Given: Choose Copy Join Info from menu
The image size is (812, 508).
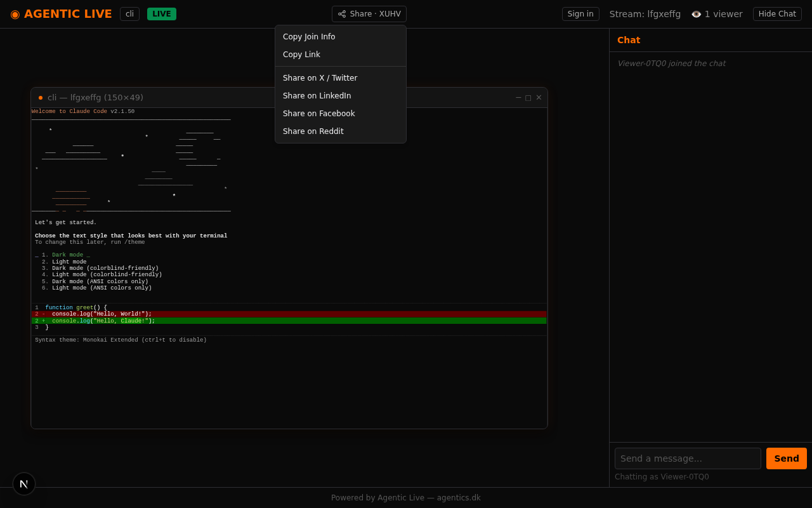Looking at the screenshot, I should tap(309, 37).
